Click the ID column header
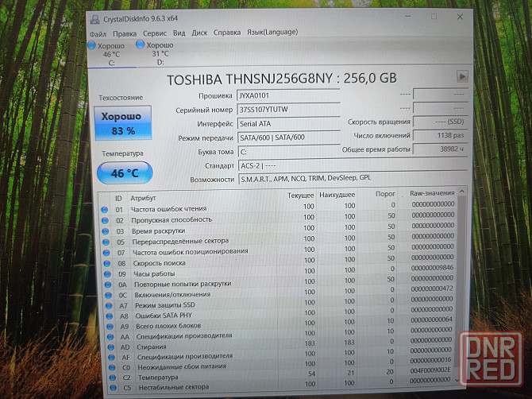The image size is (532, 399). tap(118, 199)
